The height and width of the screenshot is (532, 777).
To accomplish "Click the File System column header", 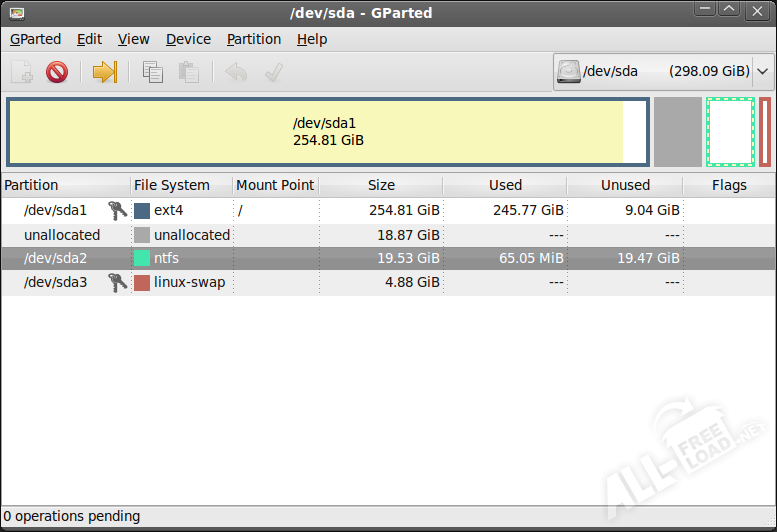I will click(172, 185).
